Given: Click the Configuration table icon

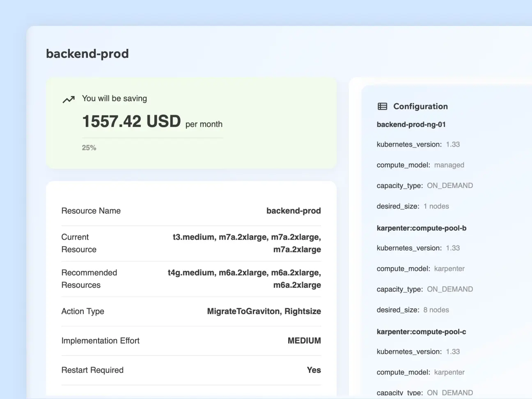Looking at the screenshot, I should (382, 106).
